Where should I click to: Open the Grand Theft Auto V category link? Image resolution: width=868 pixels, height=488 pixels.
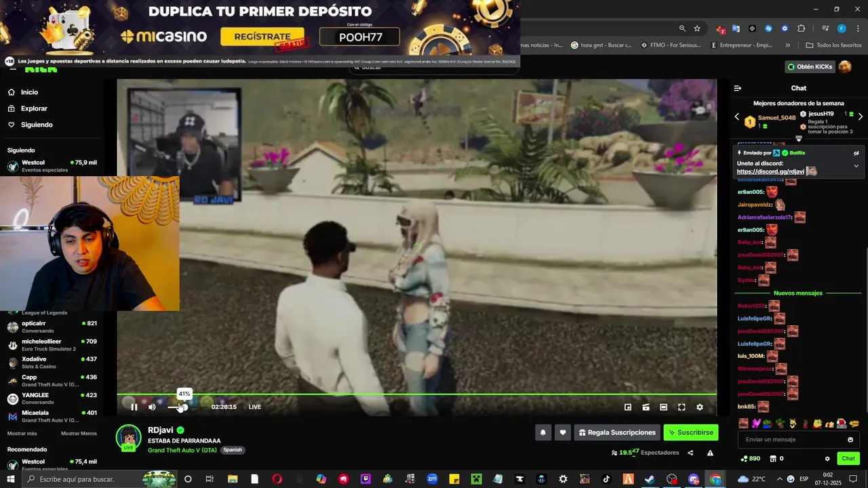coord(182,450)
